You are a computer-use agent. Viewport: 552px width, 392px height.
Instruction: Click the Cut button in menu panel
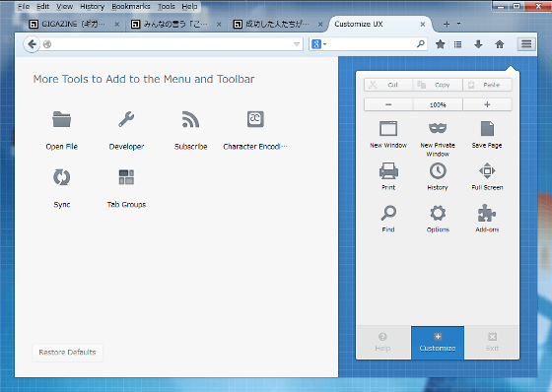click(388, 85)
